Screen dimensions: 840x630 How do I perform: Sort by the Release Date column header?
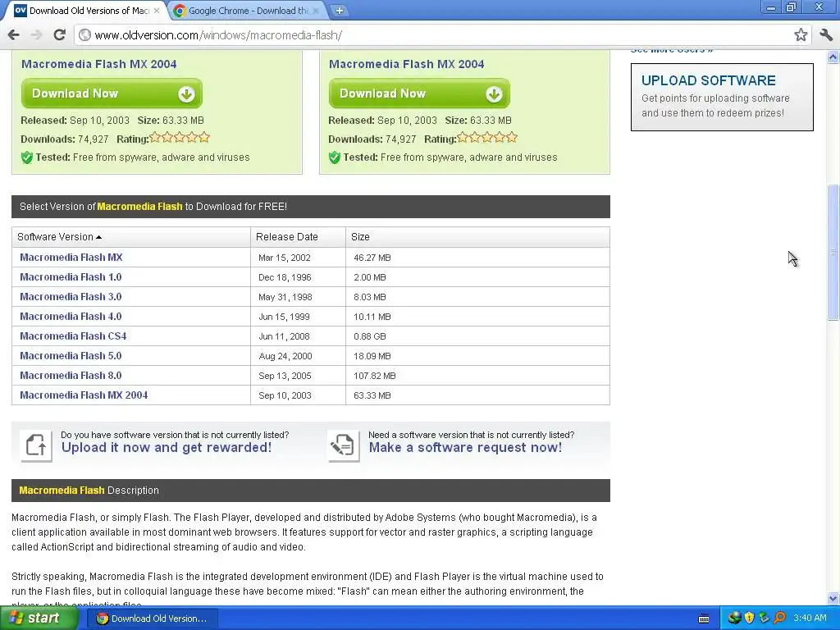coord(298,237)
